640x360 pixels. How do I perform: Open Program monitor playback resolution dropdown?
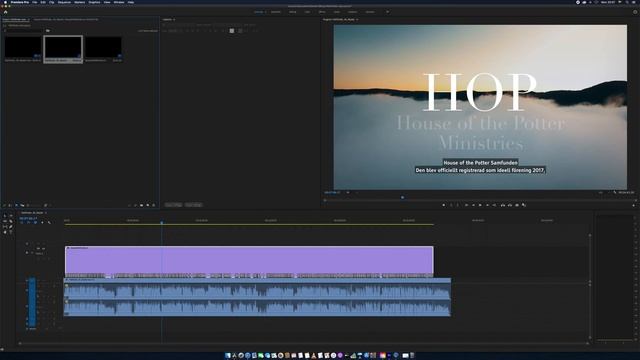(600, 192)
